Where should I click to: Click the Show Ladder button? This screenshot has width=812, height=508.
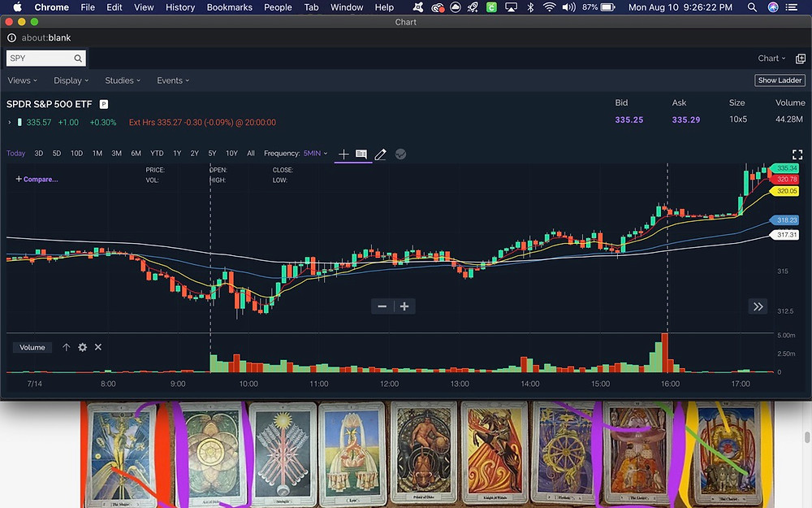780,80
